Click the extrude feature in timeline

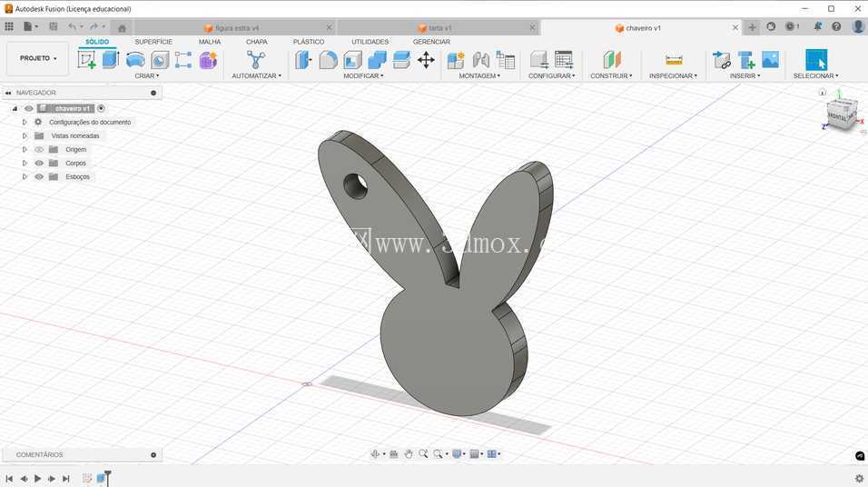pos(101,478)
